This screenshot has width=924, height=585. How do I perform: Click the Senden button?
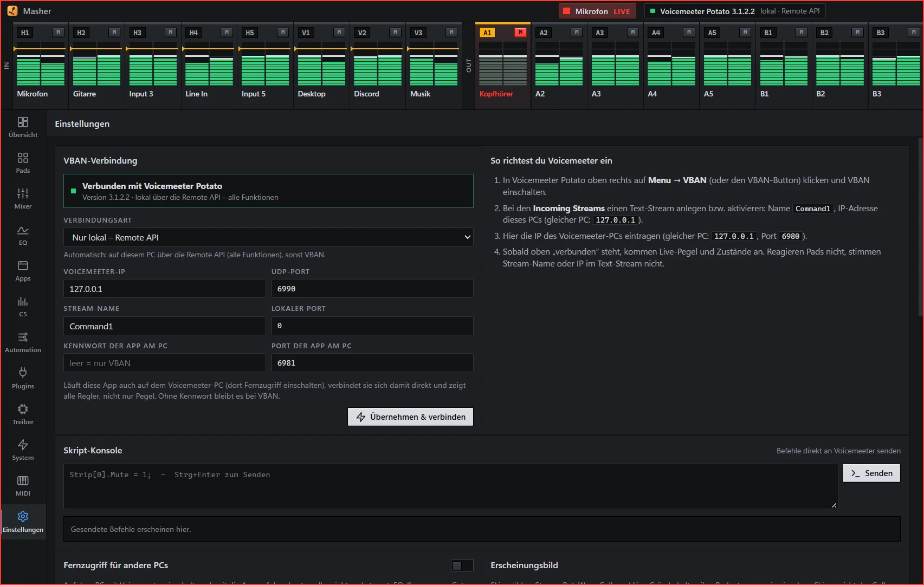click(871, 473)
